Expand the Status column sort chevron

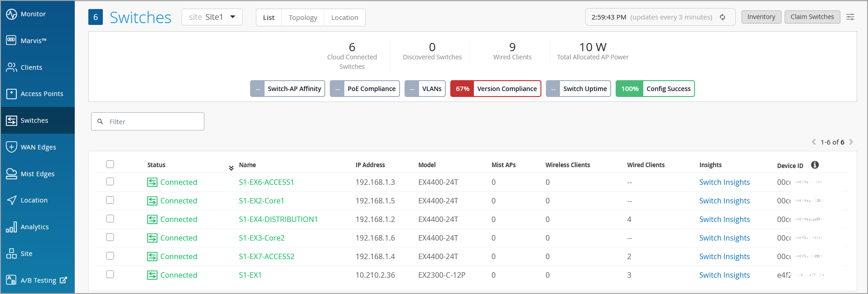(x=231, y=168)
